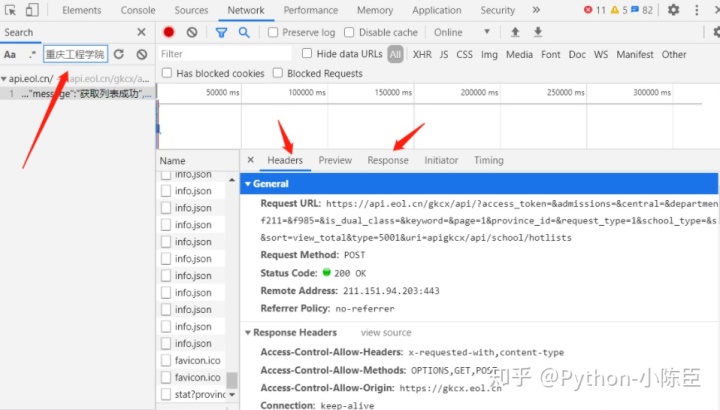Show more DevTools tabs chevron

point(536,10)
